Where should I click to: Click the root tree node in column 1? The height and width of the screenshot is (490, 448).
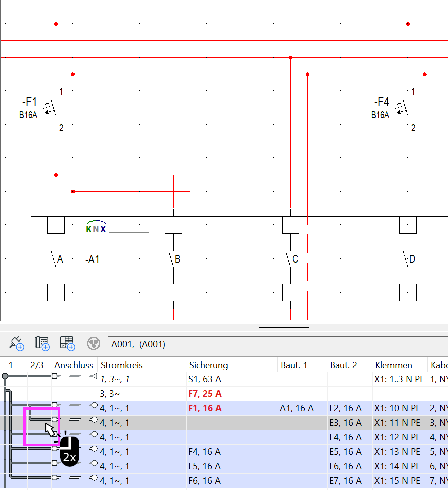click(5, 376)
